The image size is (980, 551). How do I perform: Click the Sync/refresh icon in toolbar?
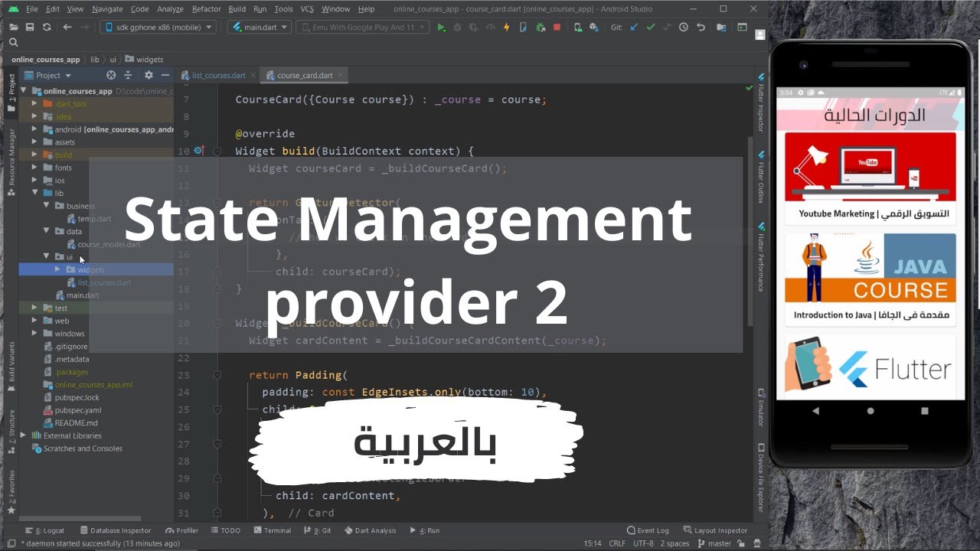(x=47, y=28)
